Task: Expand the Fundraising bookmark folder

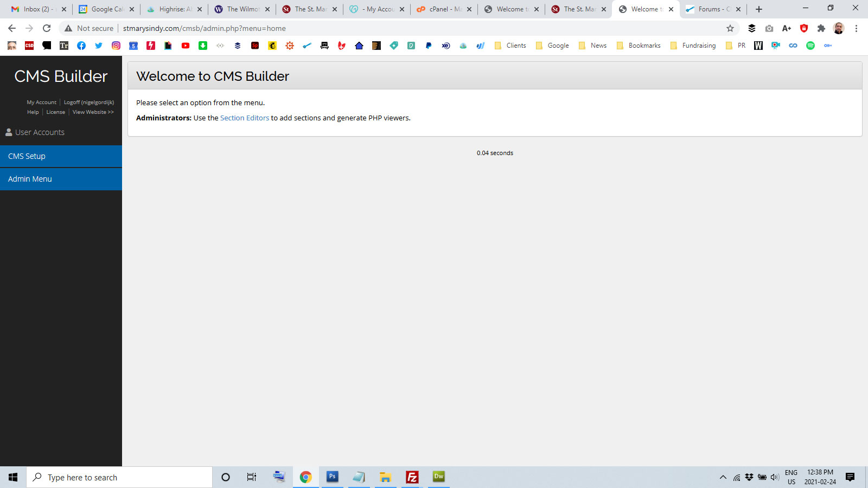Action: click(x=693, y=46)
